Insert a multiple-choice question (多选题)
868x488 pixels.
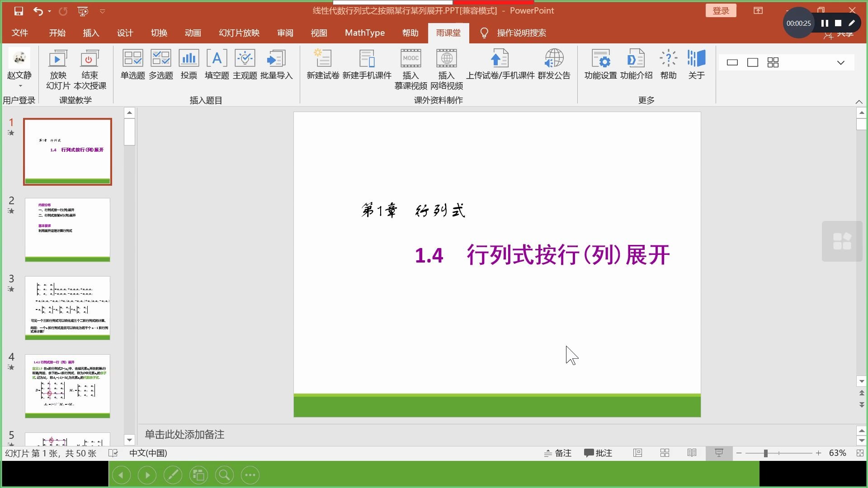pyautogui.click(x=160, y=65)
